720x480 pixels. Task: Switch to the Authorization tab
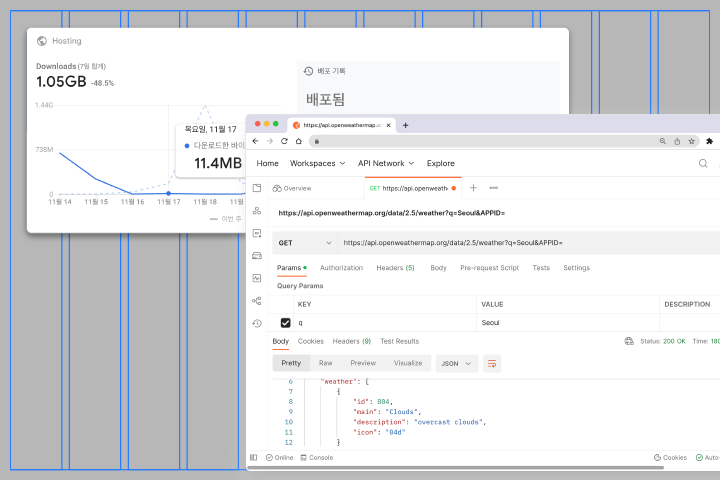[x=341, y=268]
